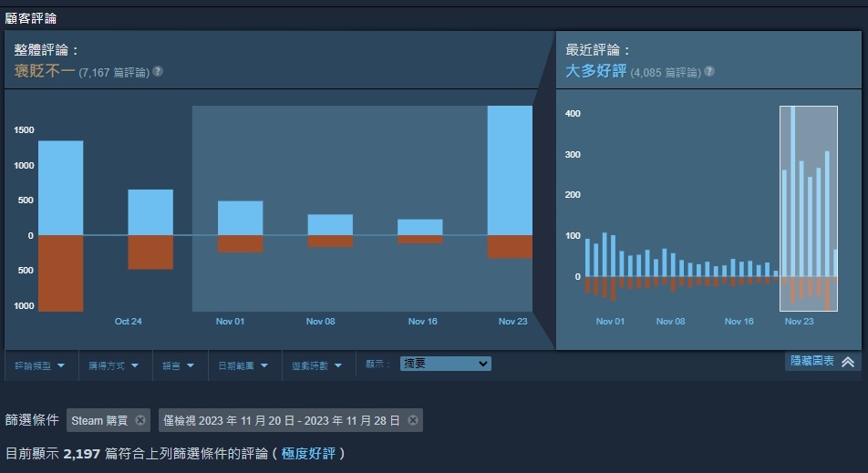
Task: Select the Nov 23 tall positive bar in overall chart
Action: 510,171
